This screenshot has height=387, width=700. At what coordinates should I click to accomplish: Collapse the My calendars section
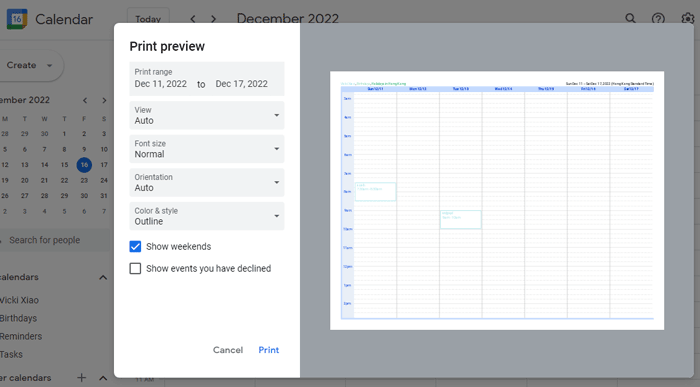103,277
